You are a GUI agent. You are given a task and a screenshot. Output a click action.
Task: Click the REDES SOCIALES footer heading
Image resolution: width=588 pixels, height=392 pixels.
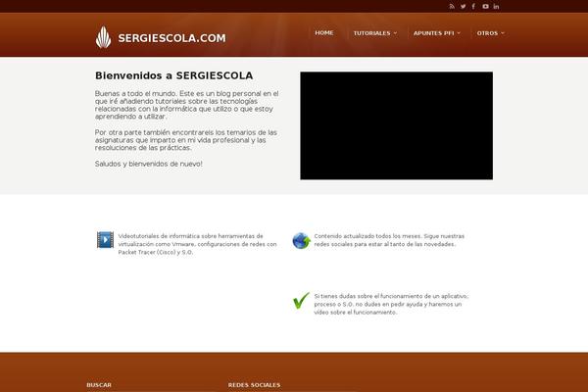click(254, 385)
